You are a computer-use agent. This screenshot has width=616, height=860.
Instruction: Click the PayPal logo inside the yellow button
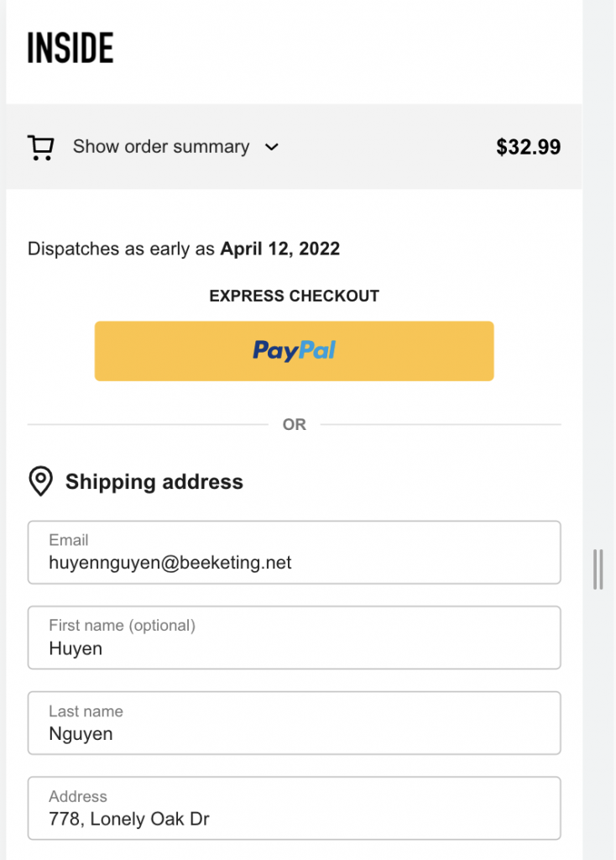295,350
